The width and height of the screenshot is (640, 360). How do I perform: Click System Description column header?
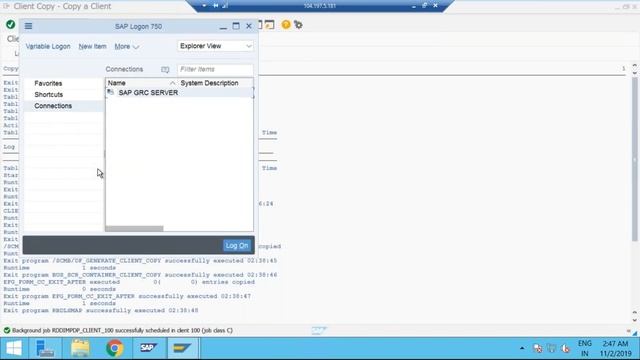pos(209,83)
